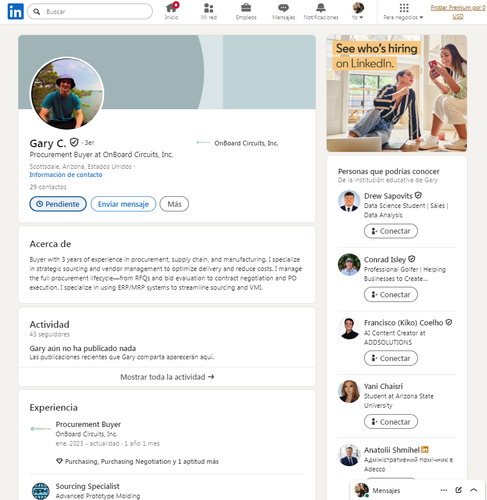Screen dimensions: 487x500
Task: Click the Gary aún no ha publicado nada text
Action: (83, 348)
